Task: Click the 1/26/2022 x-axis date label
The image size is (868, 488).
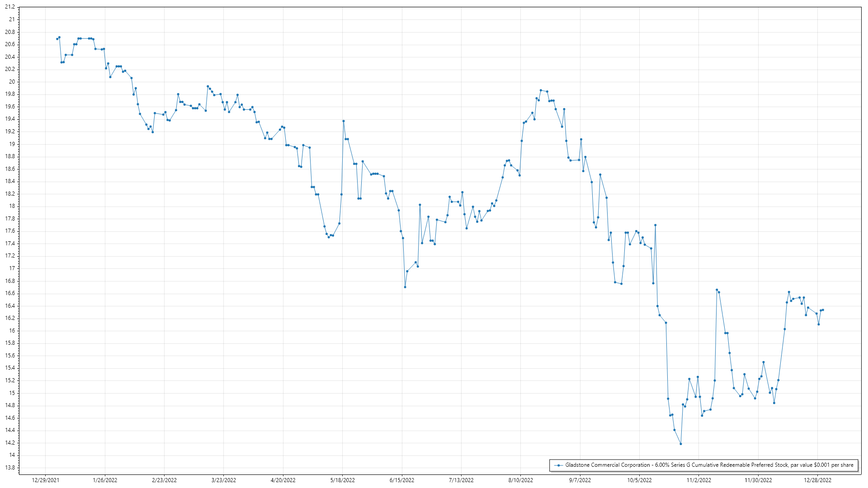Action: (x=105, y=480)
